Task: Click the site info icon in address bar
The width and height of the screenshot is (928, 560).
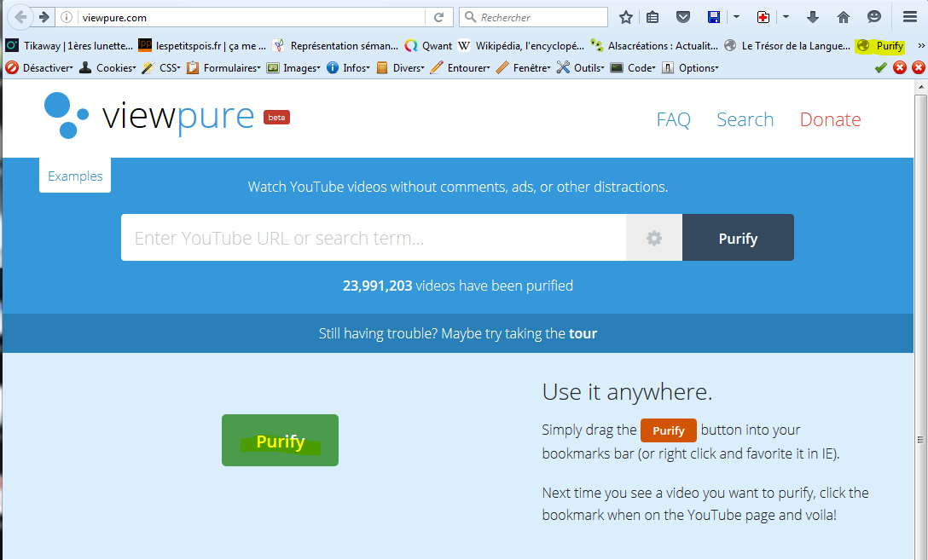Action: coord(67,17)
